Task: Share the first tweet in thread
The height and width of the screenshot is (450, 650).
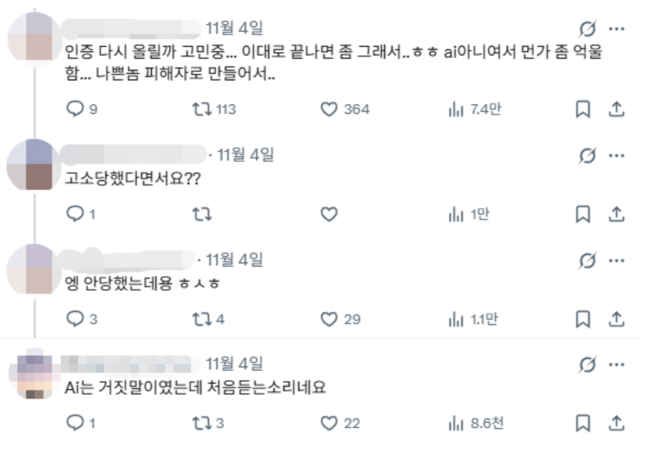Action: click(x=617, y=109)
